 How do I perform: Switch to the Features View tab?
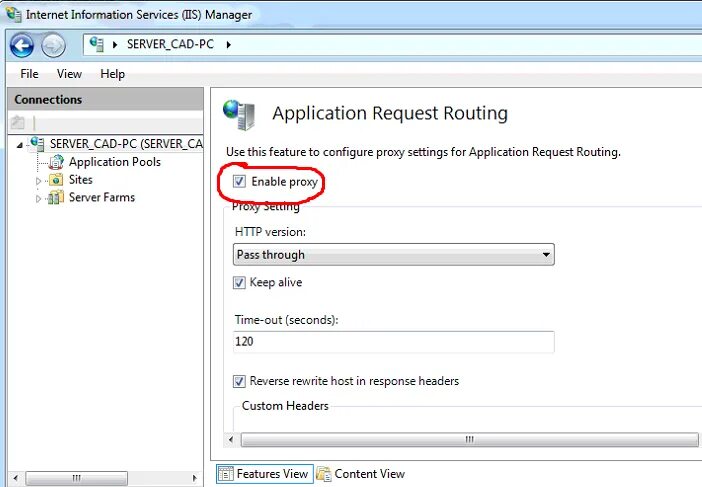[264, 474]
